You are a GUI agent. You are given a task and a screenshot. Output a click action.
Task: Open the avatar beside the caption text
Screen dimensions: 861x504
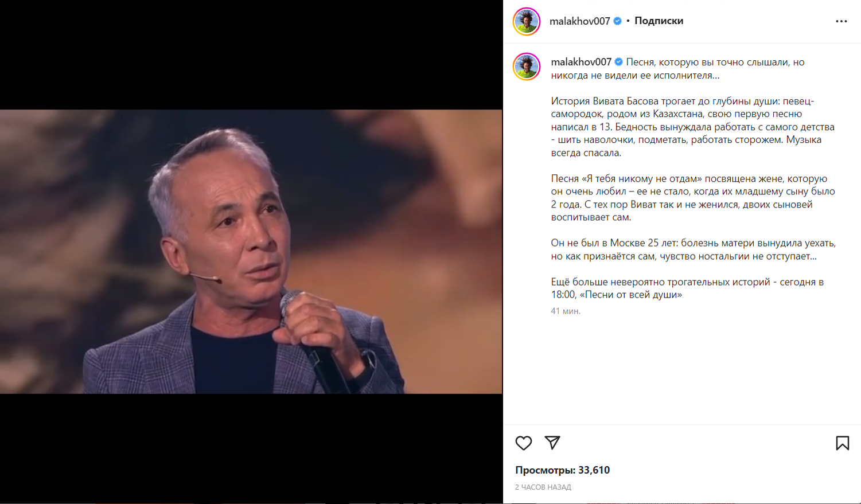(x=527, y=67)
